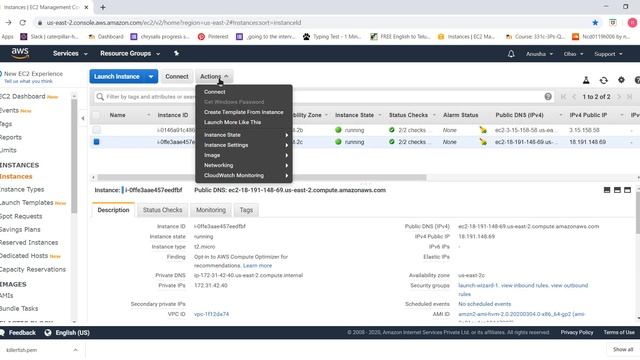The height and width of the screenshot is (360, 640).
Task: Open Spot Requests in sidebar
Action: [x=21, y=216]
